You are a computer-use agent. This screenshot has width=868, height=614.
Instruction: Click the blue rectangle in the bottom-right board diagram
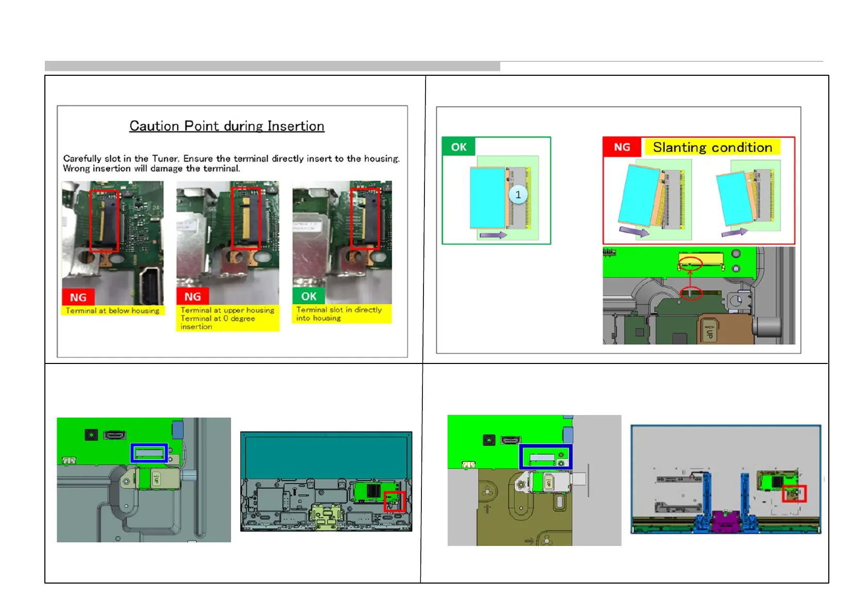pyautogui.click(x=545, y=457)
